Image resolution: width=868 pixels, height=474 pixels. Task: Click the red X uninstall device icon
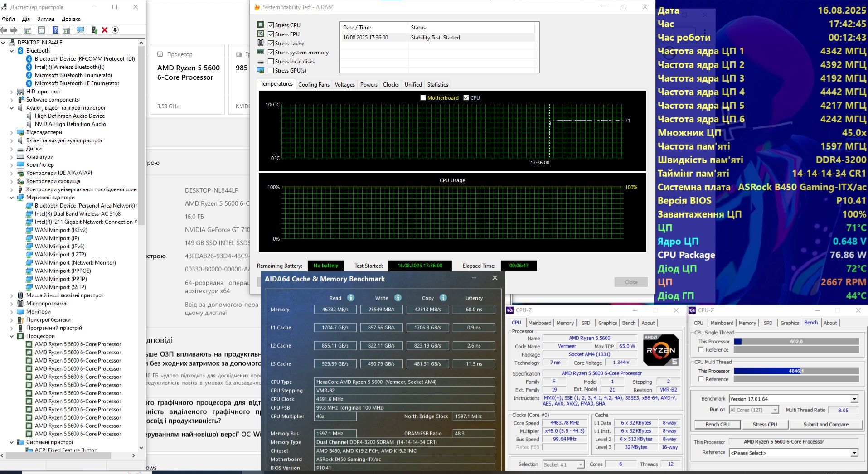pos(105,30)
